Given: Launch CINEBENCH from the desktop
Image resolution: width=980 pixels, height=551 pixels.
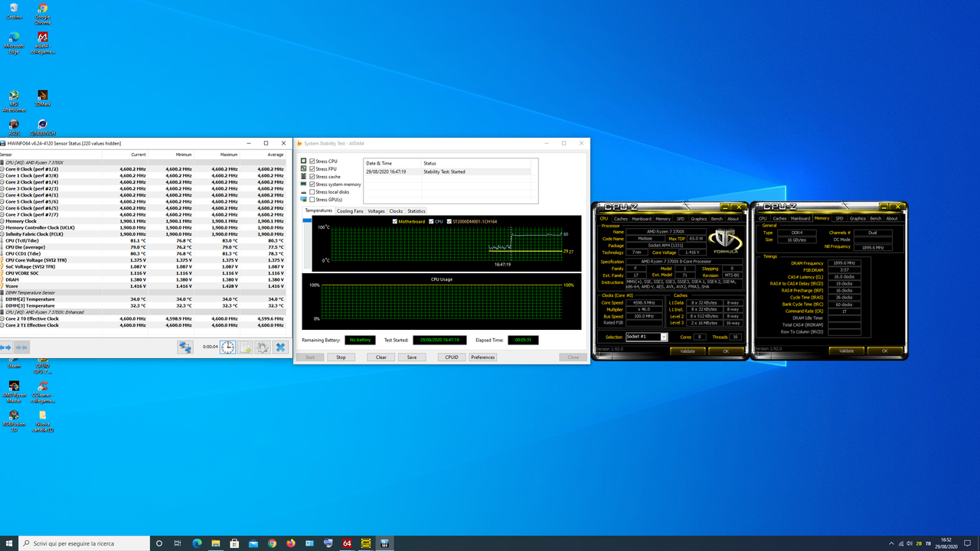Looking at the screenshot, I should pos(42,122).
